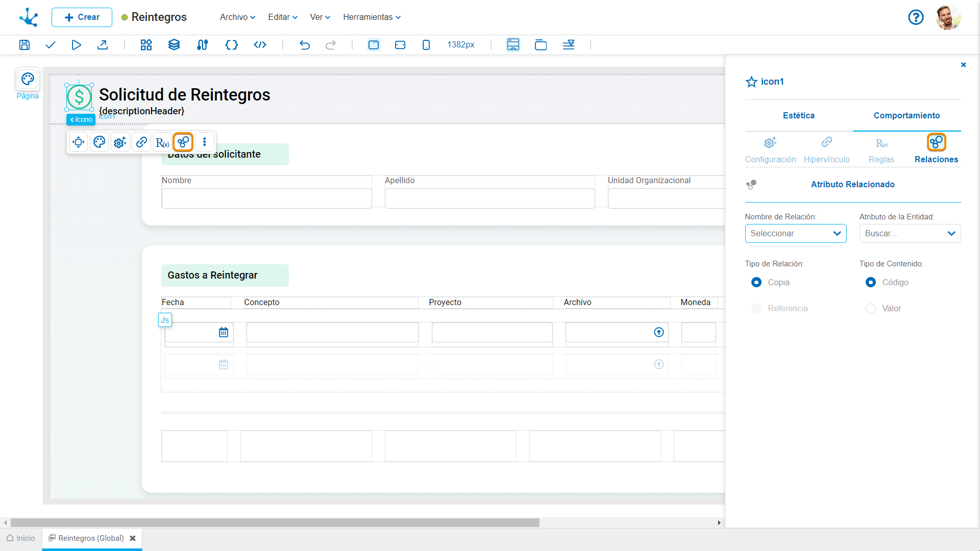The image size is (980, 551).
Task: Go to the Inicio tab
Action: coord(21,538)
